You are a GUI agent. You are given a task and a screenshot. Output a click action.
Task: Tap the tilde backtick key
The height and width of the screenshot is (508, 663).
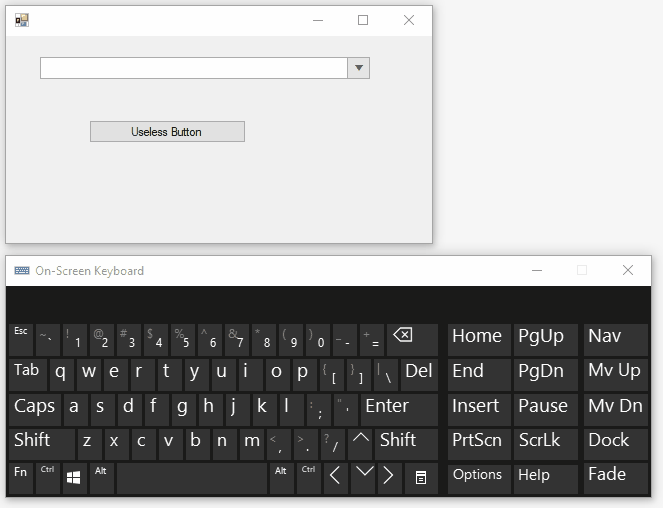point(48,340)
